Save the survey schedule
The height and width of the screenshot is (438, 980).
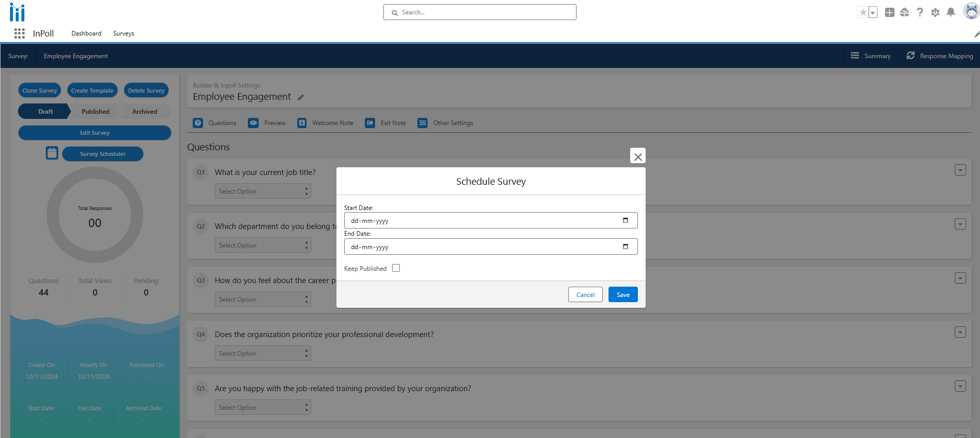point(623,294)
